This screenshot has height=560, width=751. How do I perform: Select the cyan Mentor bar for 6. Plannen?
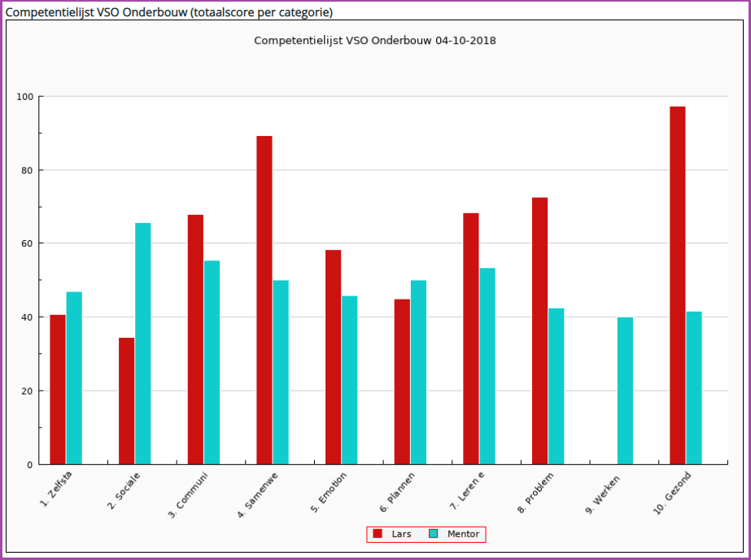coord(418,372)
